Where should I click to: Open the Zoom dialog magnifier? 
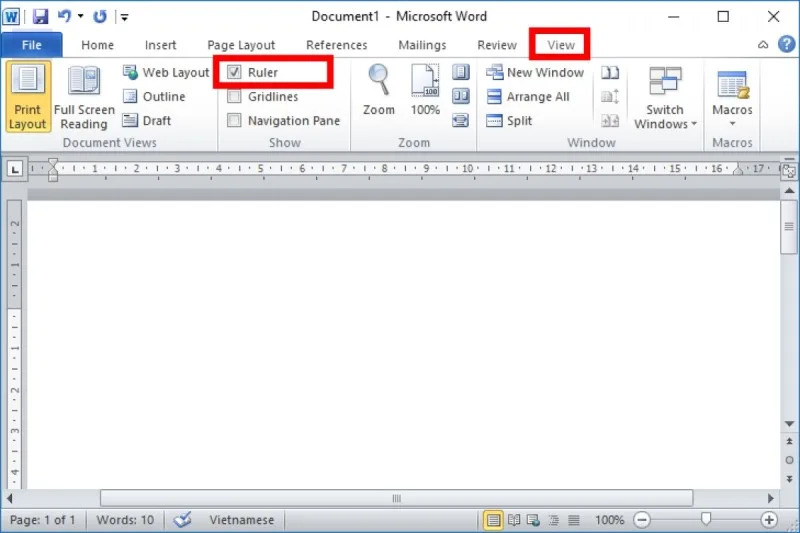(379, 89)
